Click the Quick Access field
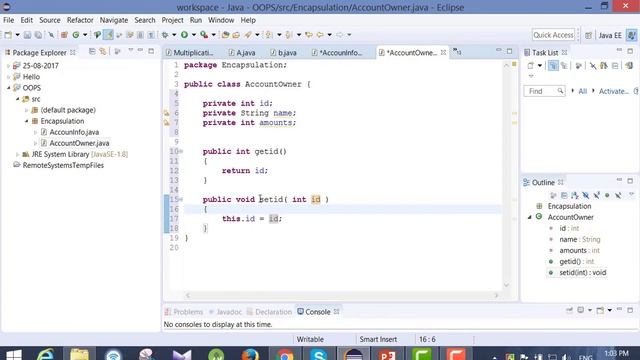 [553, 35]
